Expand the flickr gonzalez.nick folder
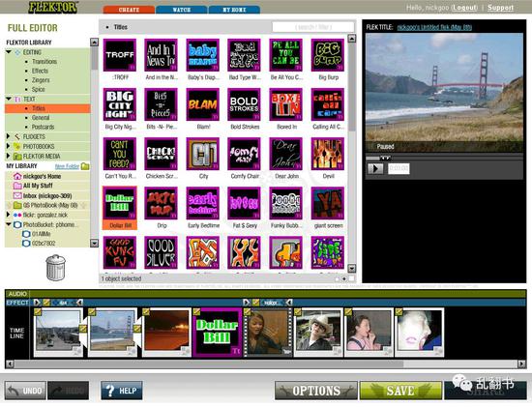 coord(9,215)
